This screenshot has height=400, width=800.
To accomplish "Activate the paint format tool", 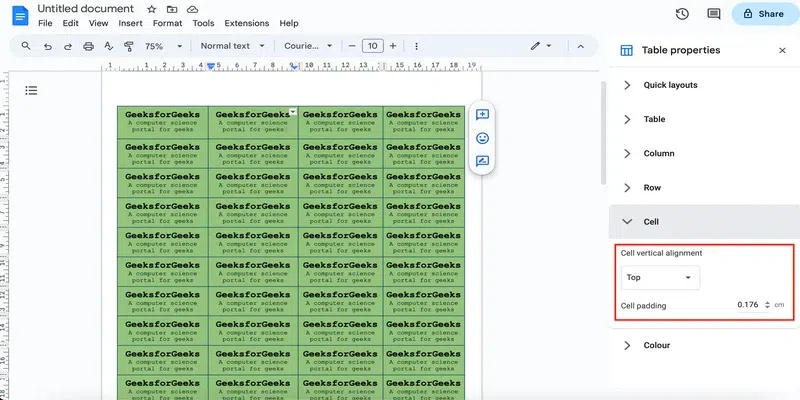I will pos(129,46).
